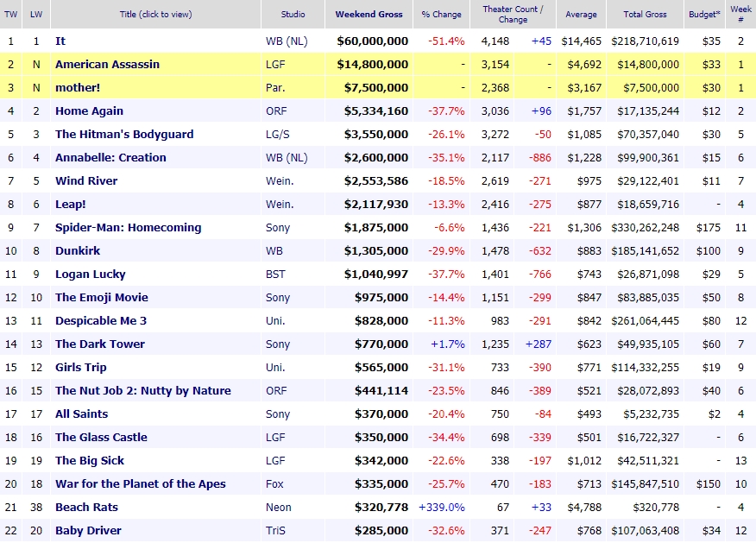View the Wind River title link
Viewport: 756px width, 543px height.
86,180
